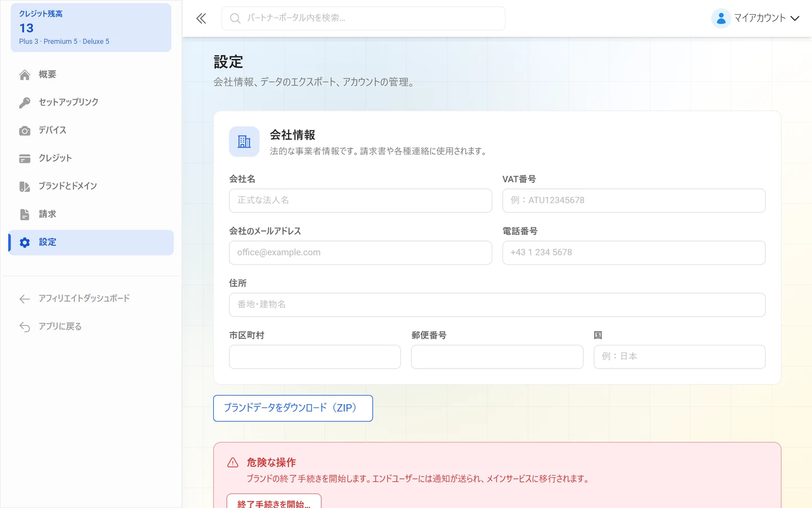
Task: Click the card icon for クレジット
Action: click(25, 159)
